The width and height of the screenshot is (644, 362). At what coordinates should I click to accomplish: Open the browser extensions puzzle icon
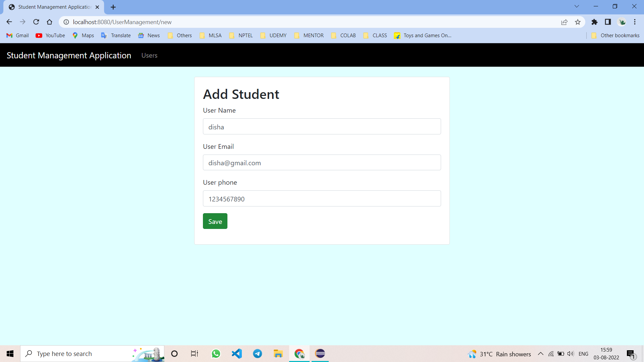point(594,22)
